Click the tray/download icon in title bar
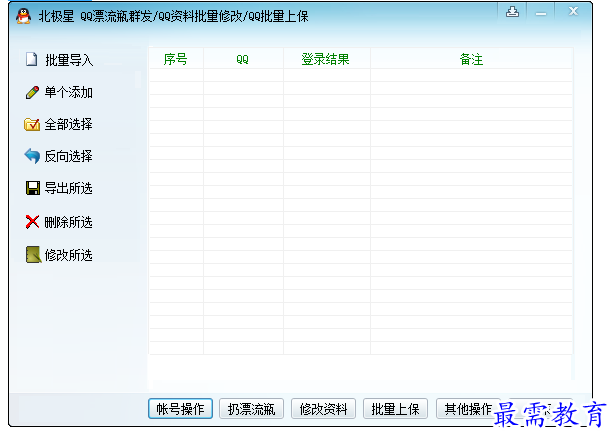Viewport: 615px width, 446px height. (512, 12)
